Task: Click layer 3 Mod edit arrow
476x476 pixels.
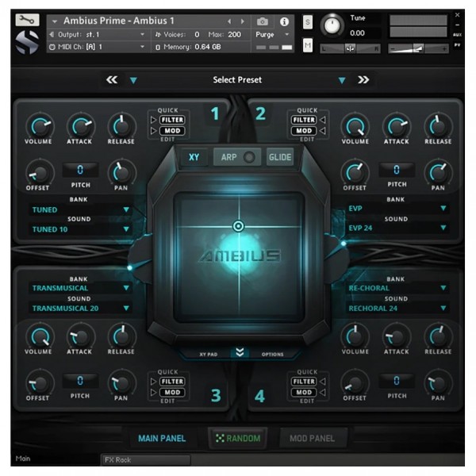Action: click(x=153, y=393)
